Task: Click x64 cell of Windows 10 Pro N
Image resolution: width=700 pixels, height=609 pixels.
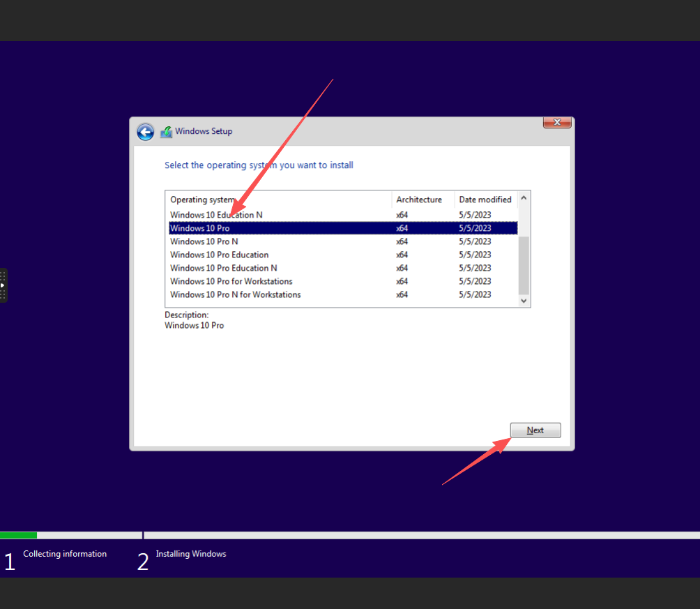Action: pos(402,241)
